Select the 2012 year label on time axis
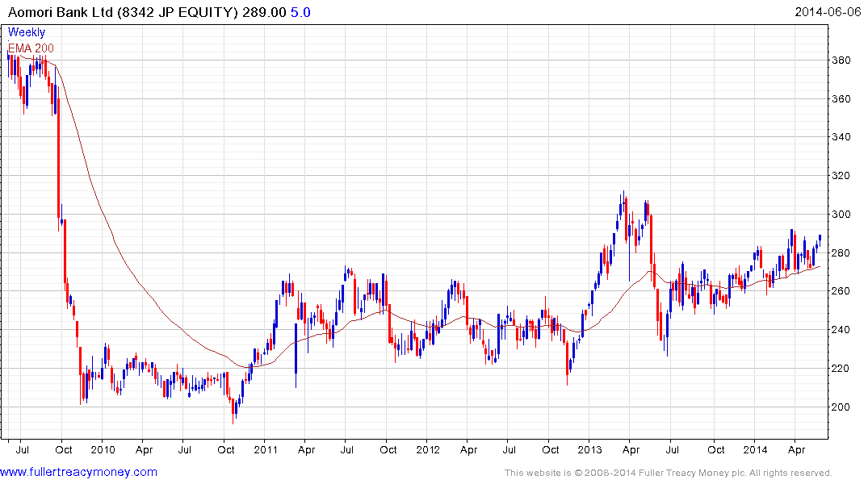This screenshot has height=484, width=868. point(428,449)
